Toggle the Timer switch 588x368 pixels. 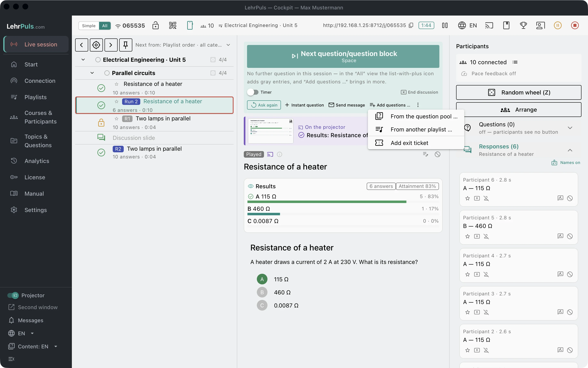pyautogui.click(x=253, y=92)
